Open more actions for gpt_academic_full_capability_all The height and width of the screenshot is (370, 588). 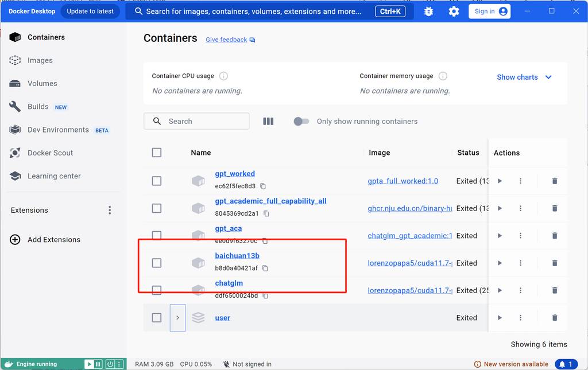tap(520, 208)
